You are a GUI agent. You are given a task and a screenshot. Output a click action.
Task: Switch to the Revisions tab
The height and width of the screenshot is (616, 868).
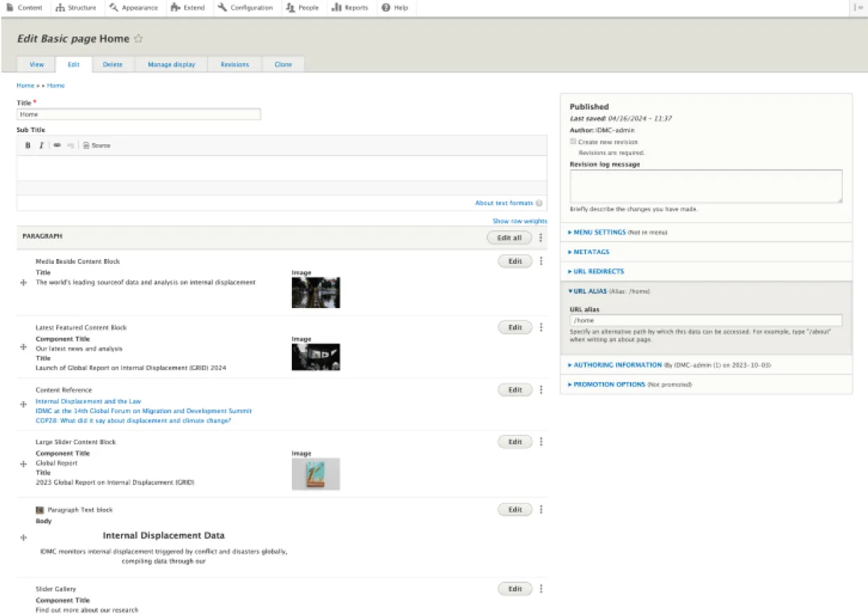[234, 64]
